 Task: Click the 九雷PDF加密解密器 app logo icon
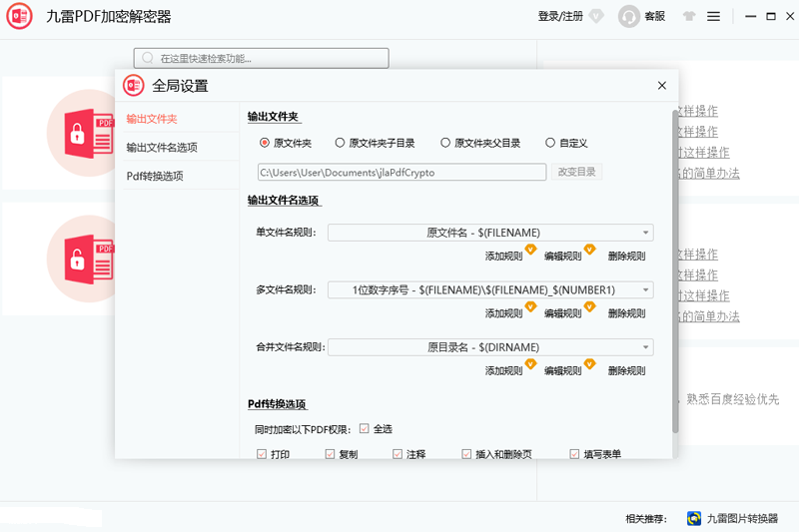pyautogui.click(x=19, y=16)
